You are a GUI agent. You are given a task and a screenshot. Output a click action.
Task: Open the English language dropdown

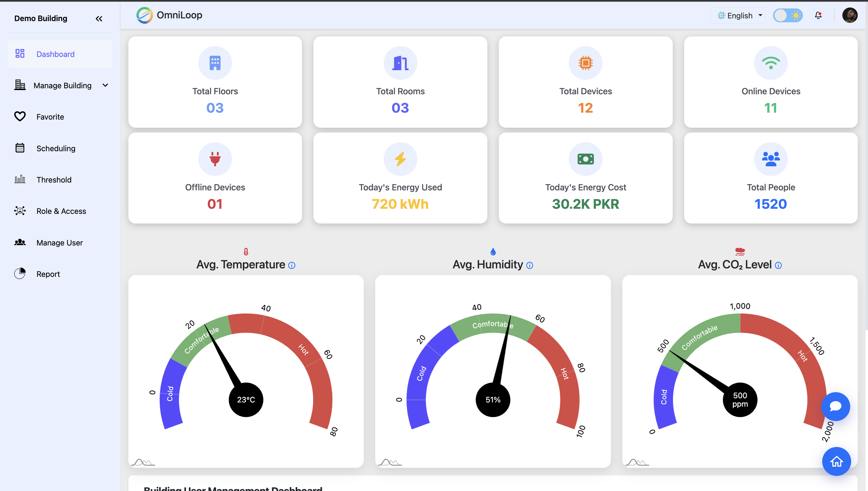coord(738,15)
